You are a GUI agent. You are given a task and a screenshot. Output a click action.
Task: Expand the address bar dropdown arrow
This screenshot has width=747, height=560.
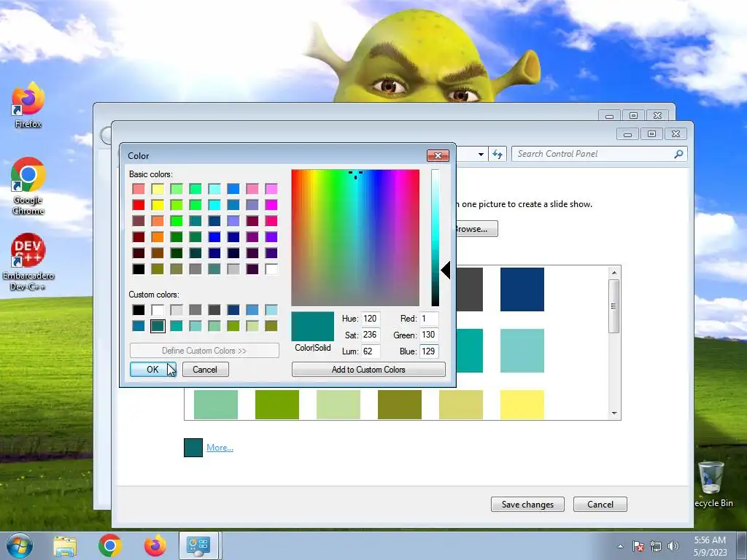tap(481, 155)
